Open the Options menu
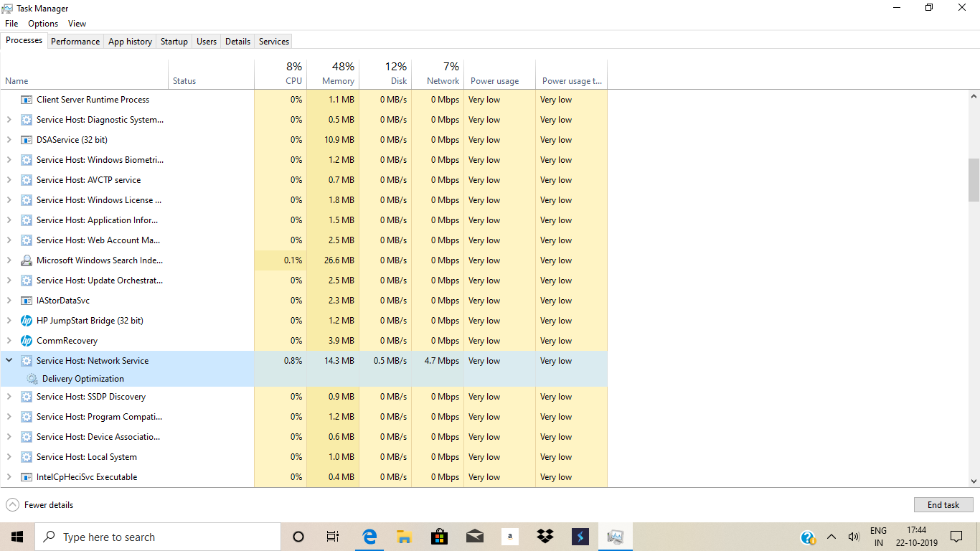 [43, 24]
